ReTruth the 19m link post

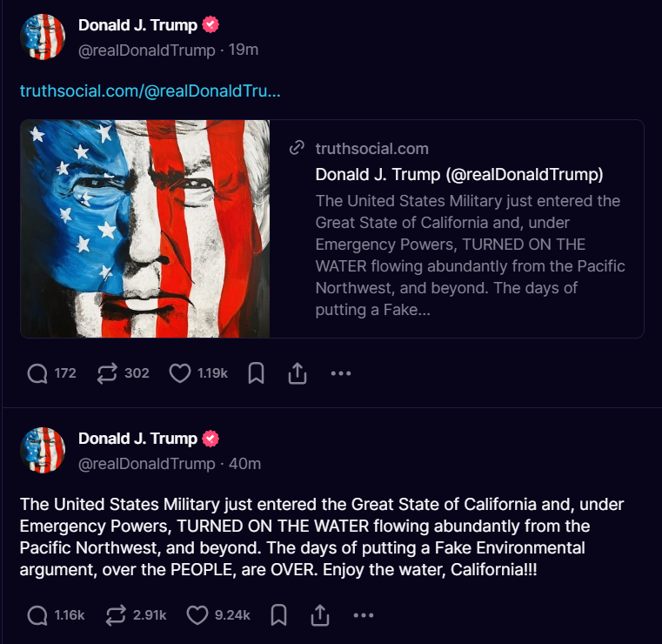(107, 373)
